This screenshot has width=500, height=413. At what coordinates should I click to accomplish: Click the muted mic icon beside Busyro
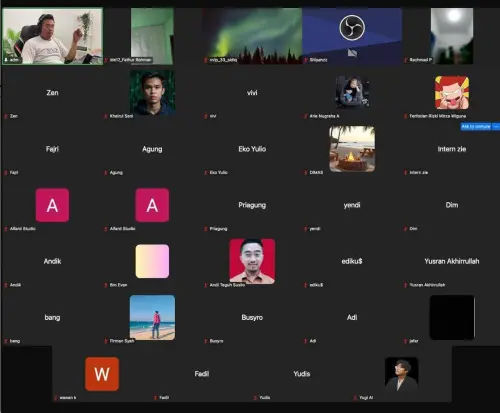tap(206, 341)
